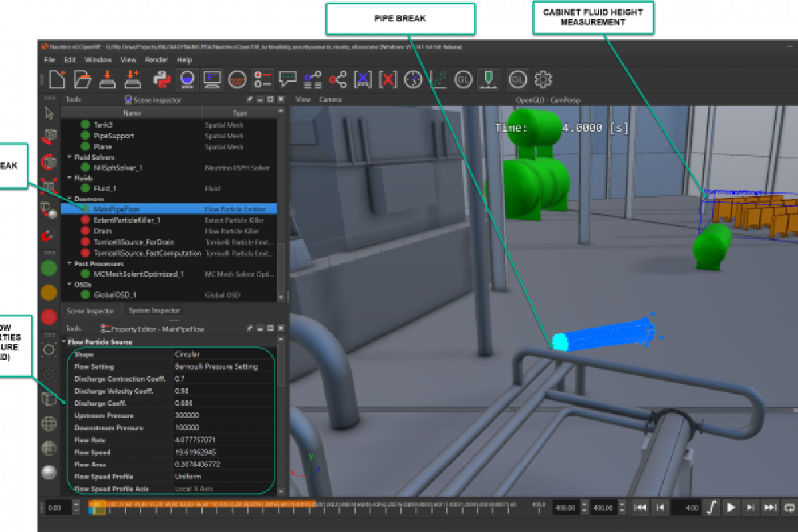Viewport: 798px width, 532px height.
Task: Open the Render menu
Action: pyautogui.click(x=156, y=60)
